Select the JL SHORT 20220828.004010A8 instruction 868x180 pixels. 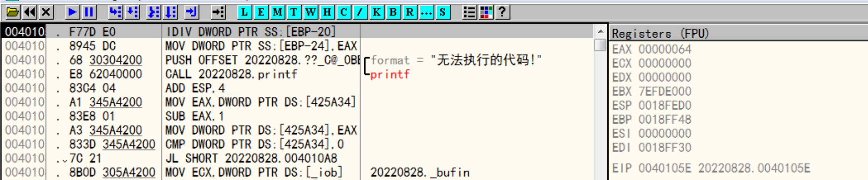pyautogui.click(x=251, y=158)
